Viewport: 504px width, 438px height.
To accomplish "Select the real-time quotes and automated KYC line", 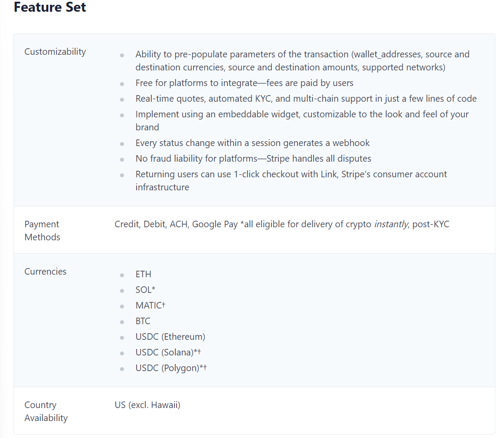I will (x=306, y=99).
